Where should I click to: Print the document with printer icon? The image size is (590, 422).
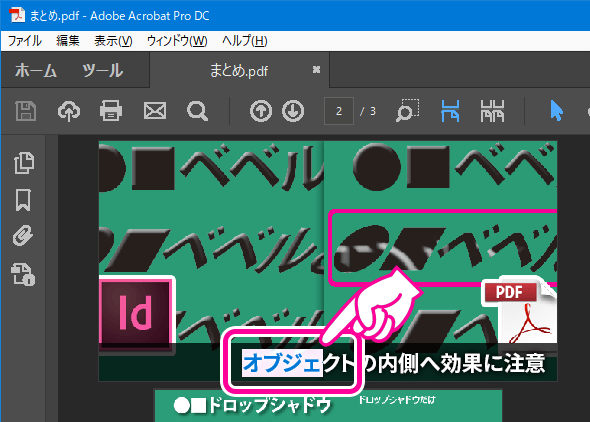click(x=111, y=111)
